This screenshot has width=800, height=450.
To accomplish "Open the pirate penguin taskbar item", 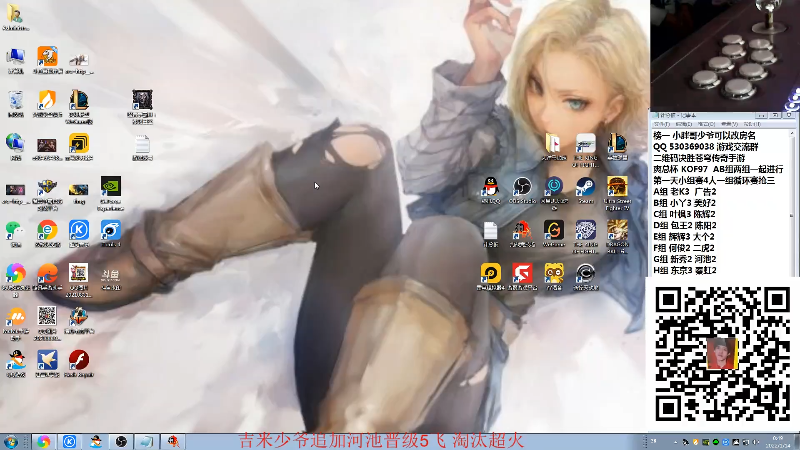I will click(95, 441).
